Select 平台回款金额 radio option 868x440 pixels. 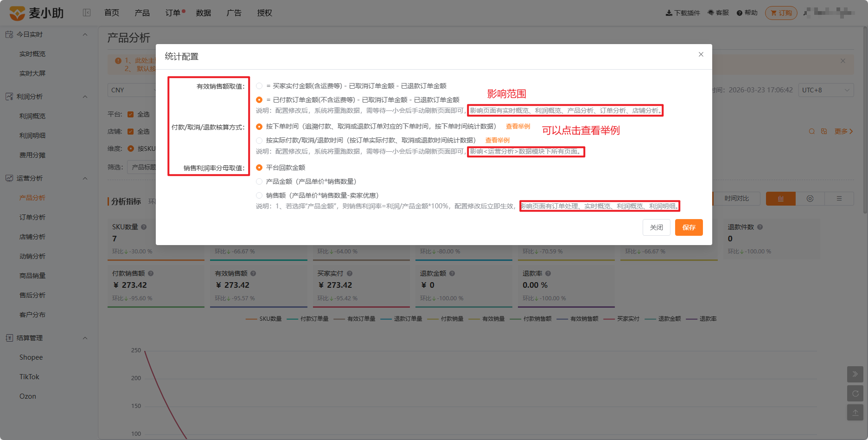point(259,168)
